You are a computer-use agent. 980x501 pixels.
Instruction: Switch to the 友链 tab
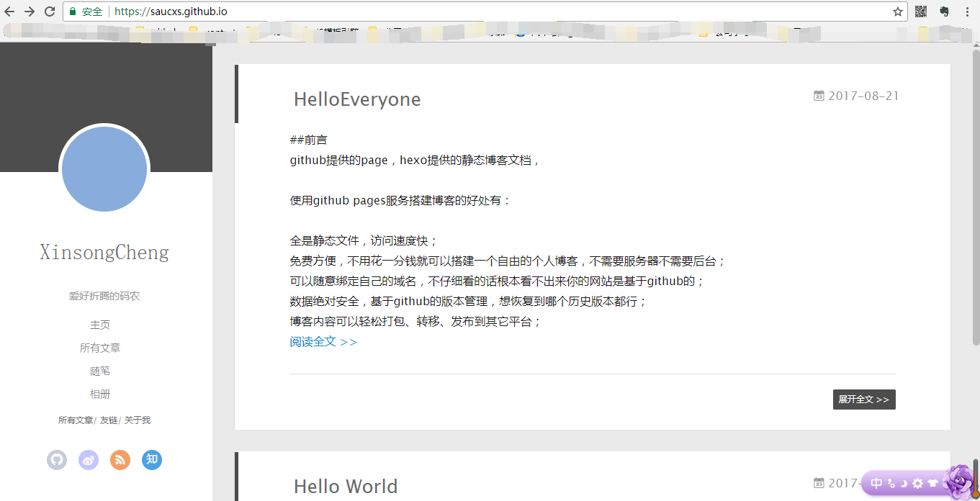click(109, 420)
